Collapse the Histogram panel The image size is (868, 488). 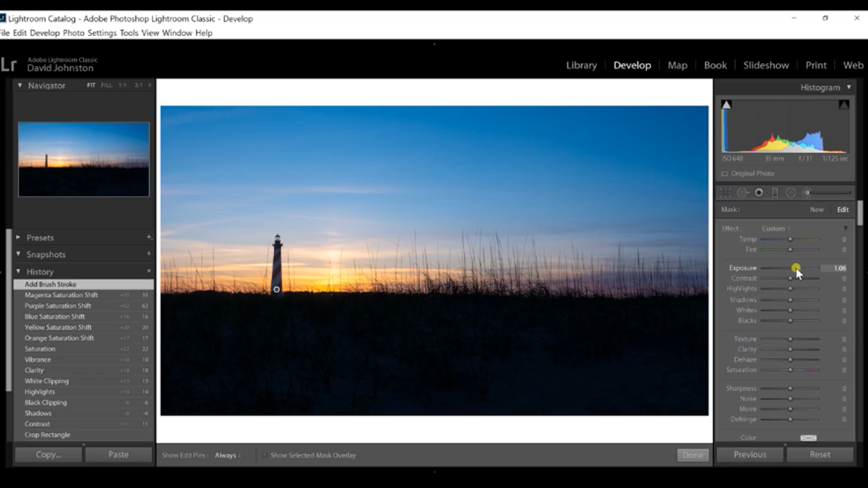click(848, 87)
